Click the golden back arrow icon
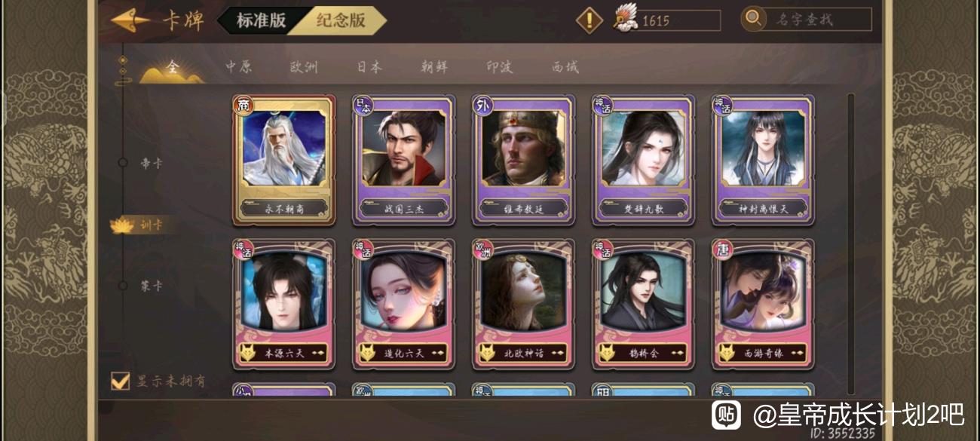Image resolution: width=980 pixels, height=441 pixels. click(130, 20)
